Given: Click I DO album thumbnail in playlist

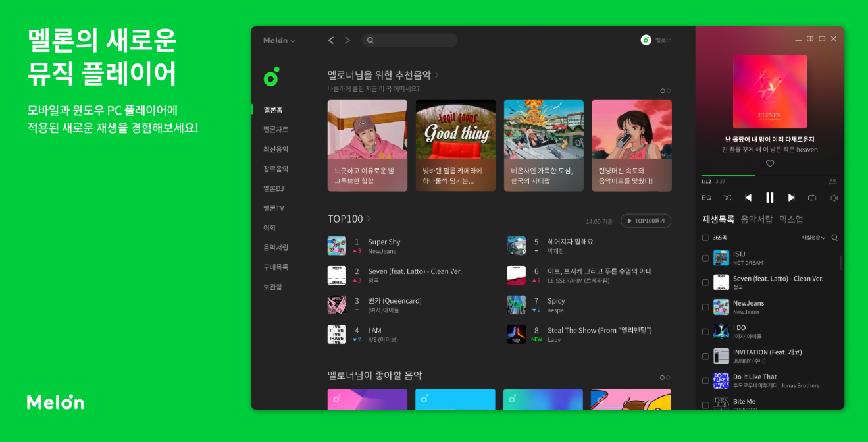Looking at the screenshot, I should point(721,331).
